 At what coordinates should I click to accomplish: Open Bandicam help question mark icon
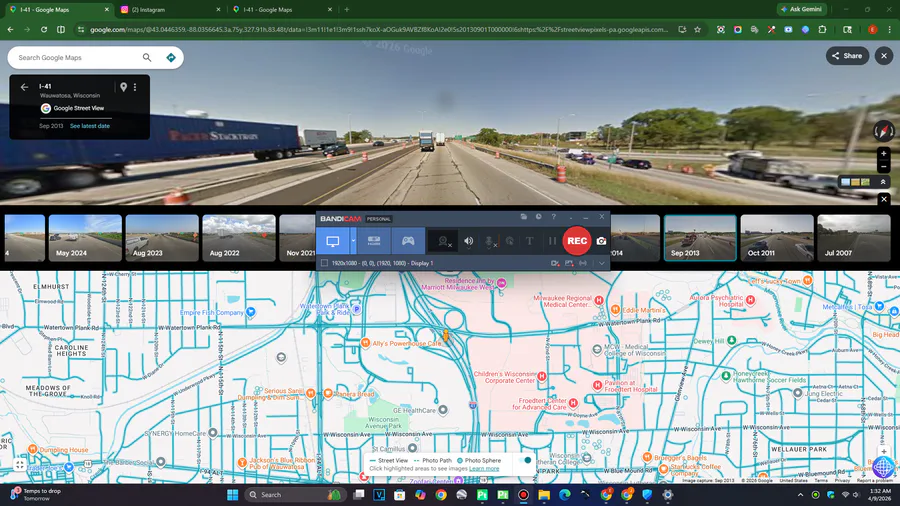point(553,217)
